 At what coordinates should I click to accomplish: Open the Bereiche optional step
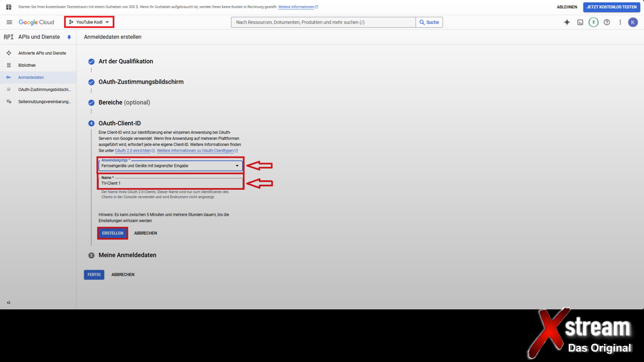pyautogui.click(x=124, y=103)
